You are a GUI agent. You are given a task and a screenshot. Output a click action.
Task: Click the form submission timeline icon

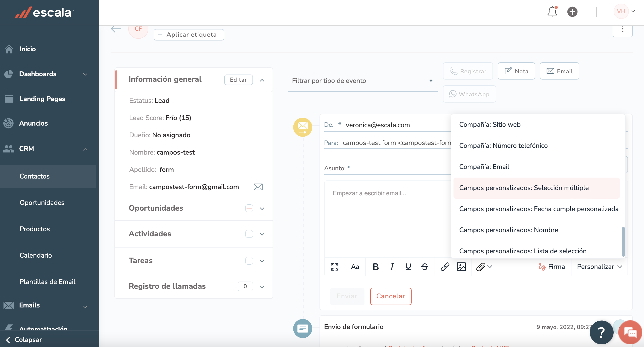point(302,328)
